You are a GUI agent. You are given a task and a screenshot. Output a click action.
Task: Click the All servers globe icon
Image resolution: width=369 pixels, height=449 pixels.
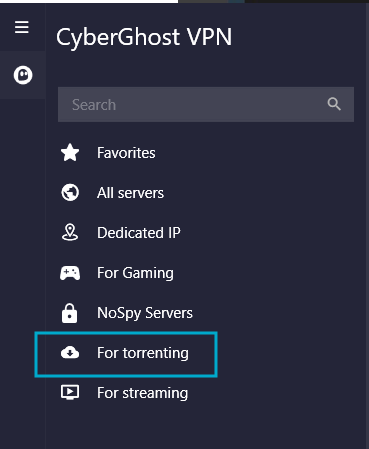point(70,193)
